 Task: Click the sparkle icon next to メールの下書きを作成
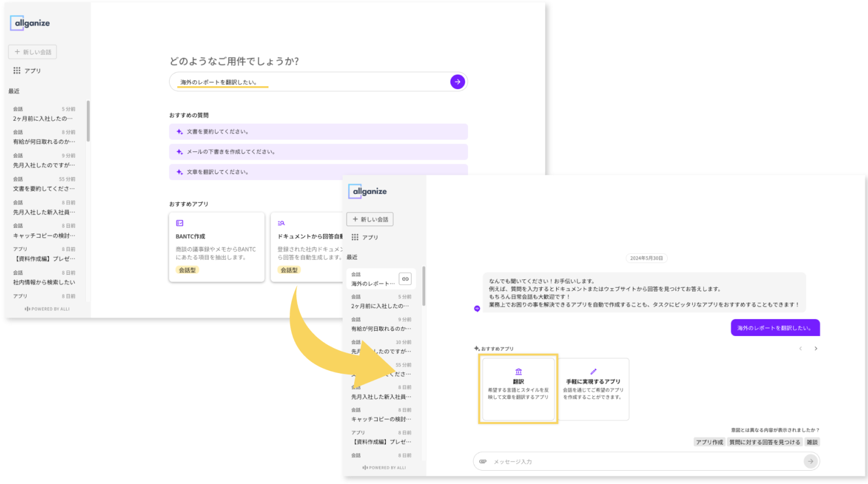pyautogui.click(x=179, y=152)
